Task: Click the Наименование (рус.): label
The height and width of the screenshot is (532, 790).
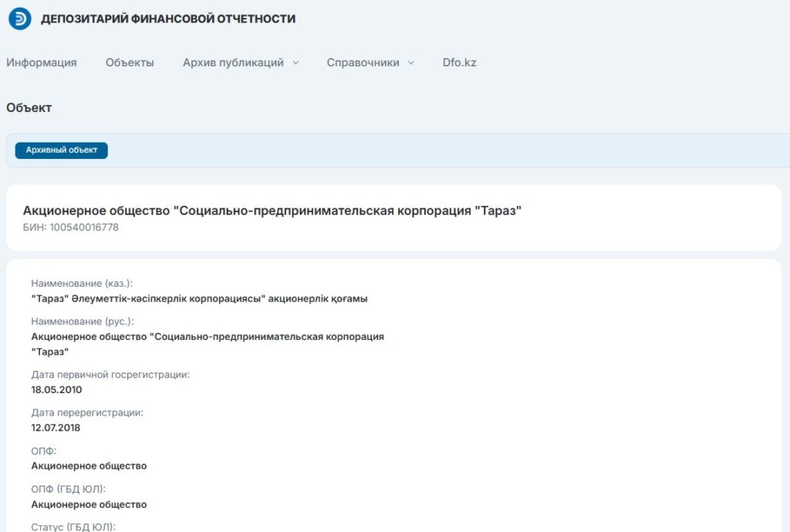Action: (82, 321)
